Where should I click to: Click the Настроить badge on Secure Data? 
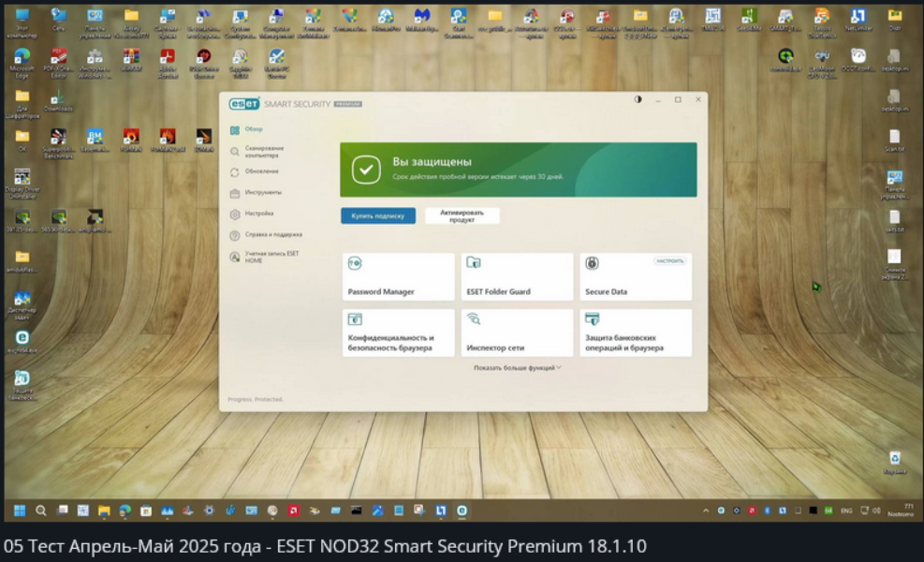[670, 260]
